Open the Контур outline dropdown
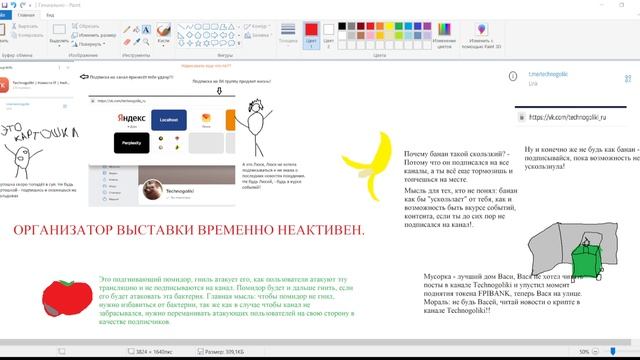The image size is (640, 360). (x=258, y=26)
